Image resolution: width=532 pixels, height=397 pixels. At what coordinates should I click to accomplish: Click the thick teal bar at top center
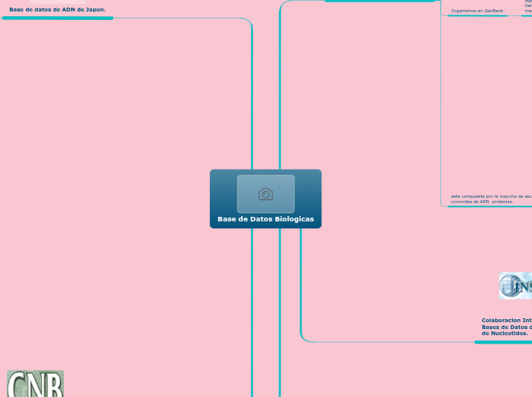pyautogui.click(x=379, y=1)
